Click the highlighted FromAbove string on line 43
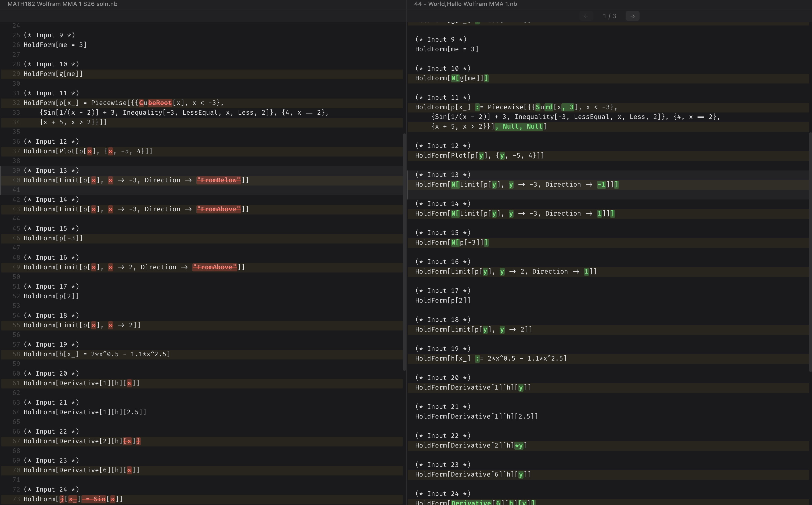The image size is (812, 505). tap(218, 209)
